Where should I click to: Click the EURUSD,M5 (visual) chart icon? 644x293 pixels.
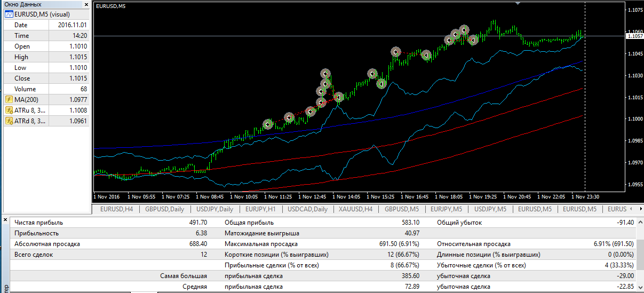coord(9,14)
